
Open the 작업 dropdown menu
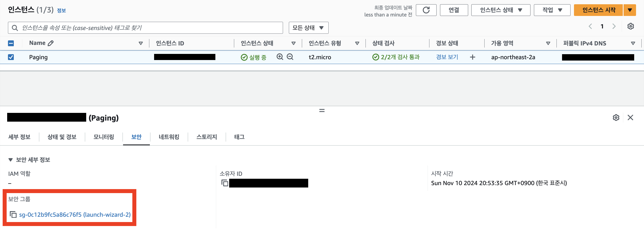552,10
